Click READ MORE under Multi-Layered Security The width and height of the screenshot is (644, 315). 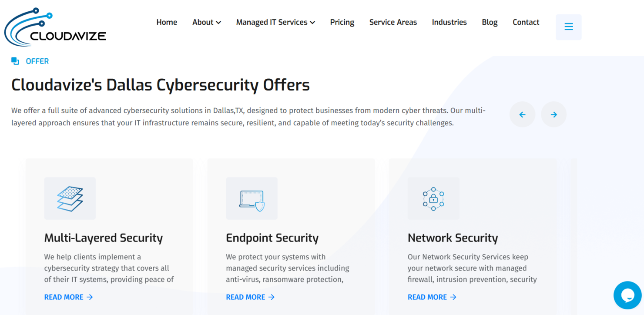point(64,297)
